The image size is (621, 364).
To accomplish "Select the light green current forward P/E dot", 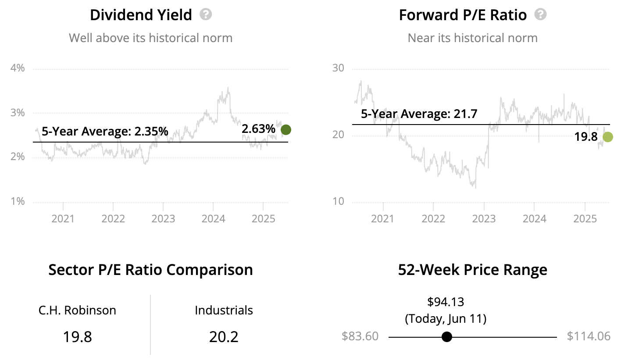I will point(607,137).
